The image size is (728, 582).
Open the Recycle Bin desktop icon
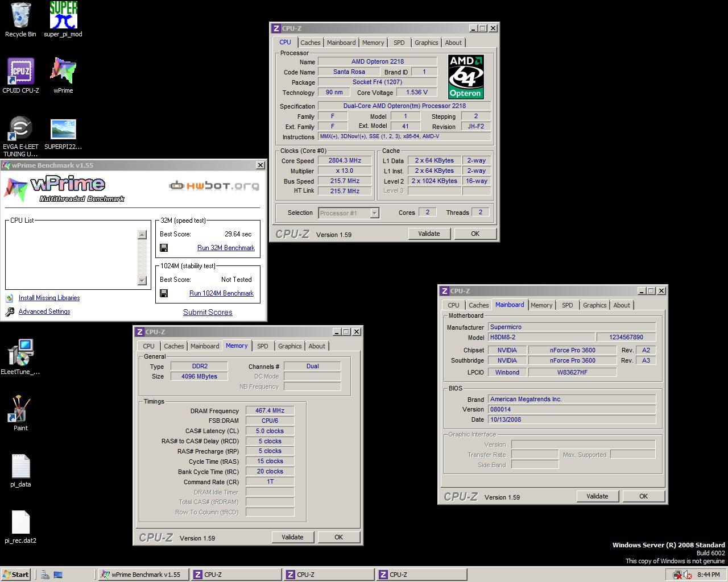coord(20,19)
